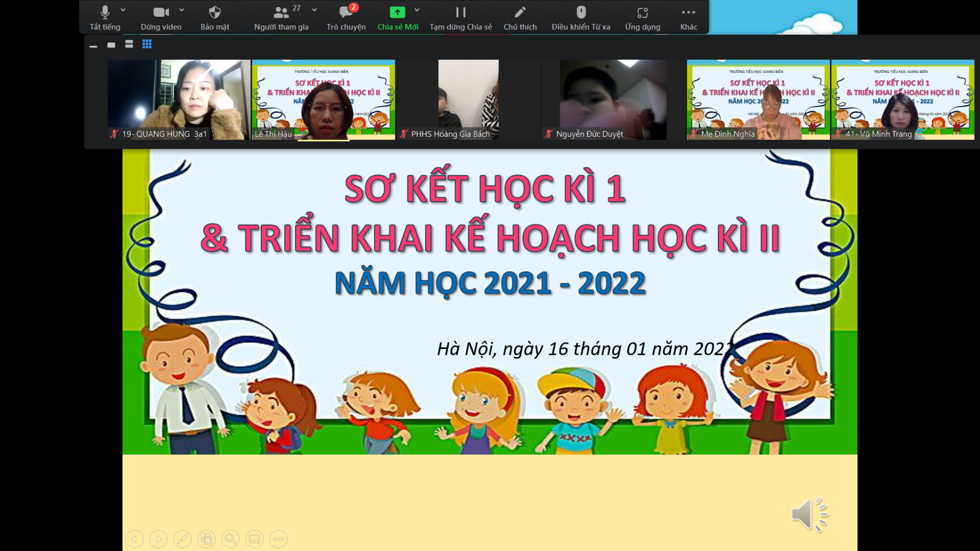Expand the arrow next to Chia sẻ Mới
The image size is (980, 551).
tap(417, 10)
